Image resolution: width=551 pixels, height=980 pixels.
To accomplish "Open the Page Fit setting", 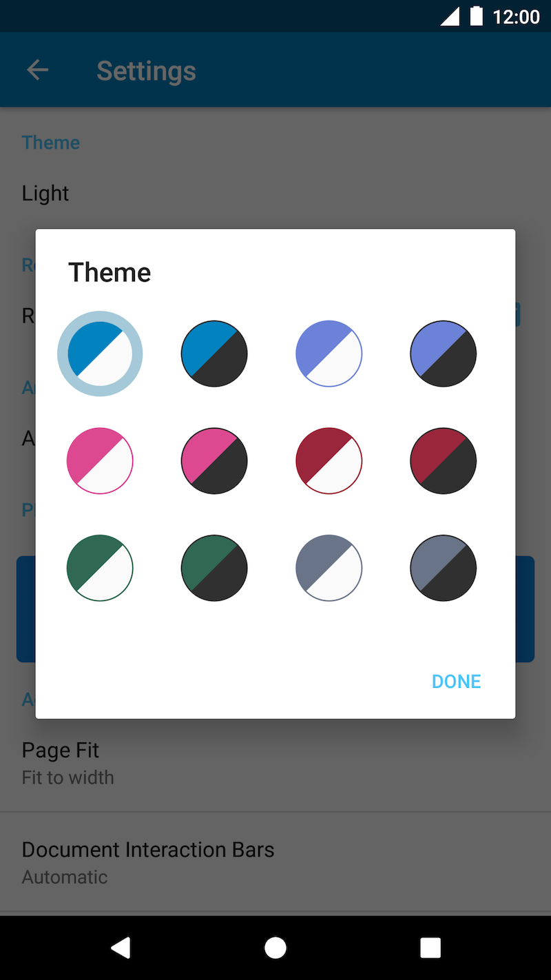I will point(275,763).
